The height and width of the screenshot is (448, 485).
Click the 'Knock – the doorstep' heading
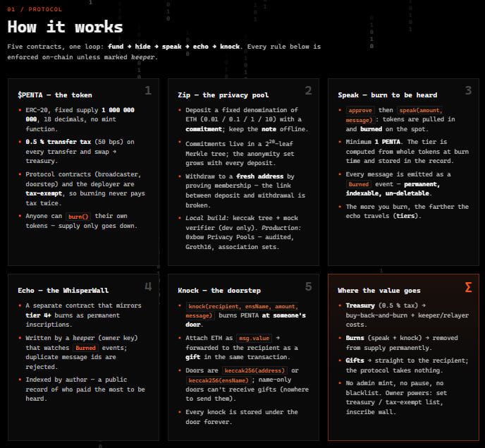(x=219, y=291)
